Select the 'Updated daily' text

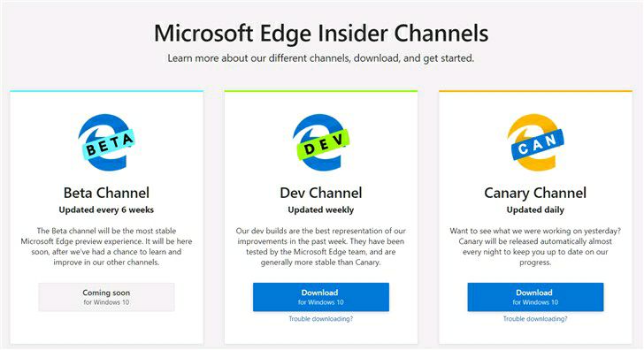tap(535, 210)
